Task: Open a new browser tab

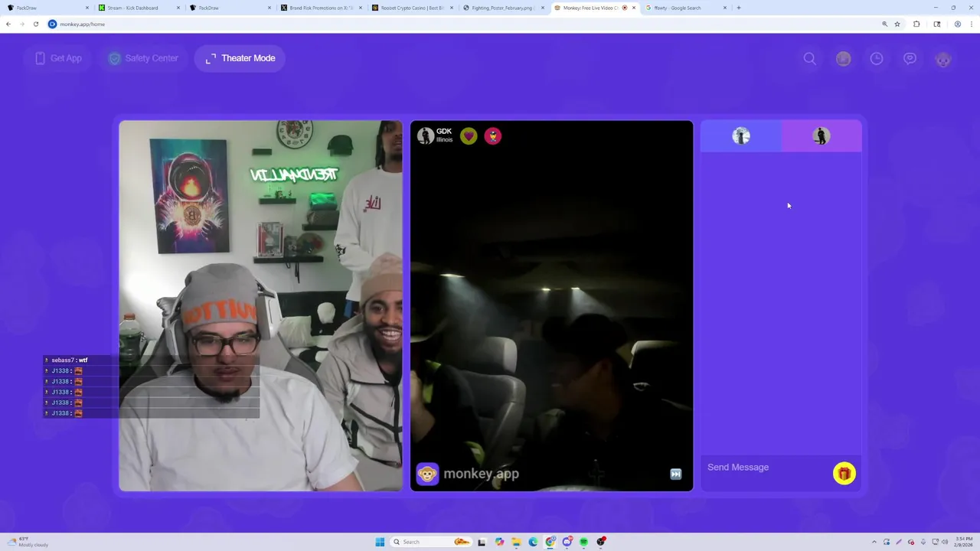Action: [739, 8]
